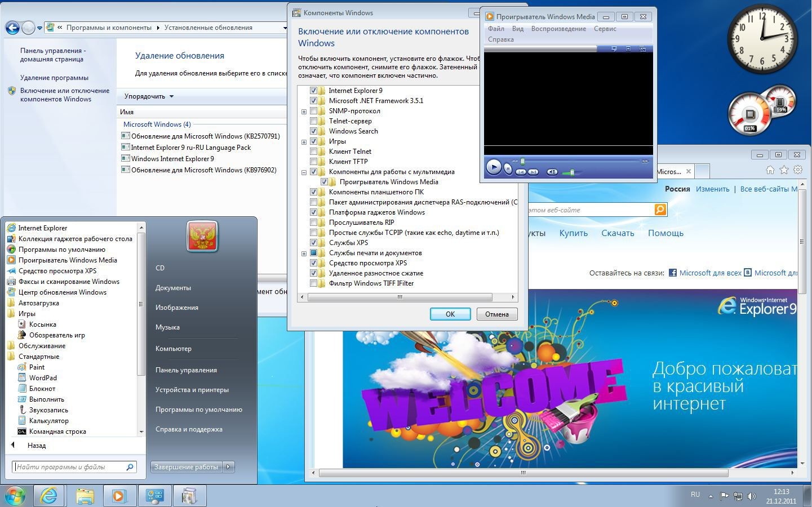Image resolution: width=812 pixels, height=507 pixels.
Task: Click the Back arrow in Control Panel window
Action: (x=12, y=27)
